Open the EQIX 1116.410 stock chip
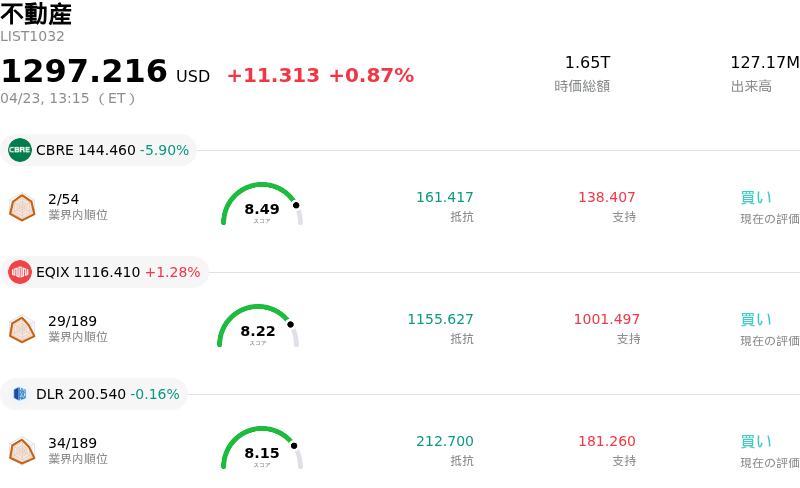 click(105, 272)
